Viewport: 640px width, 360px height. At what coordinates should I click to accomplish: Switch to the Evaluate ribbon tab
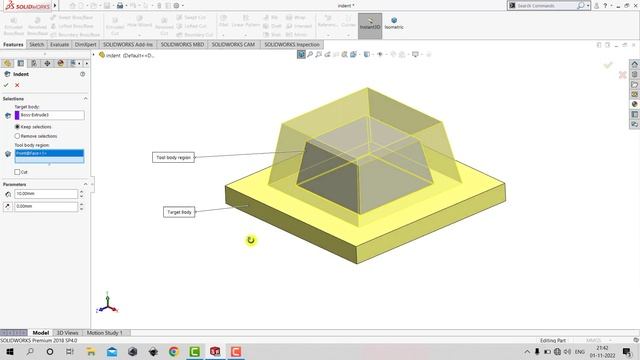point(60,44)
